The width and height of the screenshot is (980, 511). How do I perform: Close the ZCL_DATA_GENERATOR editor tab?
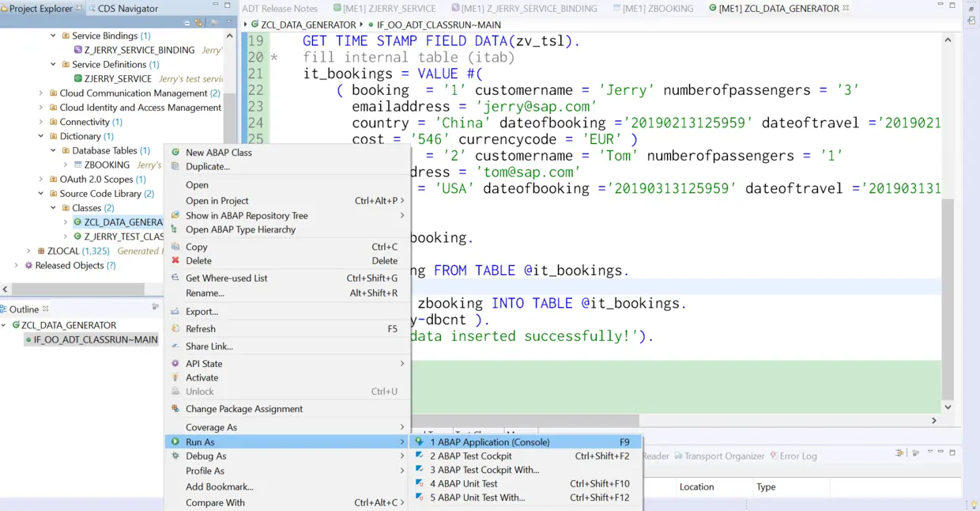[846, 8]
